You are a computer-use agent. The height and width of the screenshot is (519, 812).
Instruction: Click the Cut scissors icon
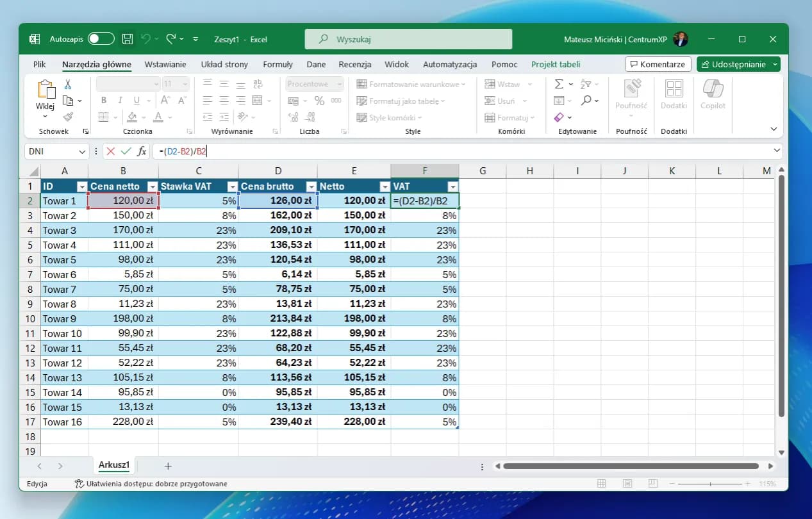point(68,84)
